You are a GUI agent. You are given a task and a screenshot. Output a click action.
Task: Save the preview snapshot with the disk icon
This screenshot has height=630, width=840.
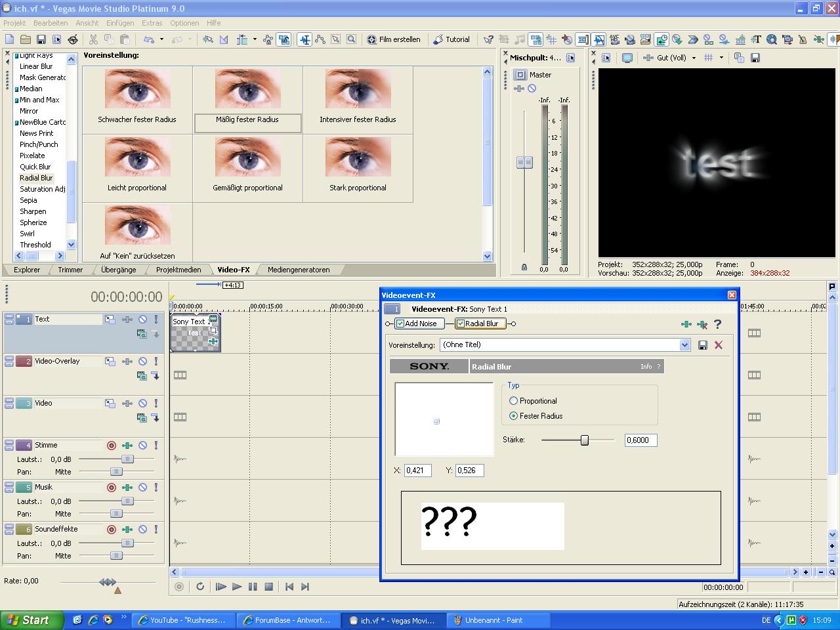click(x=755, y=58)
